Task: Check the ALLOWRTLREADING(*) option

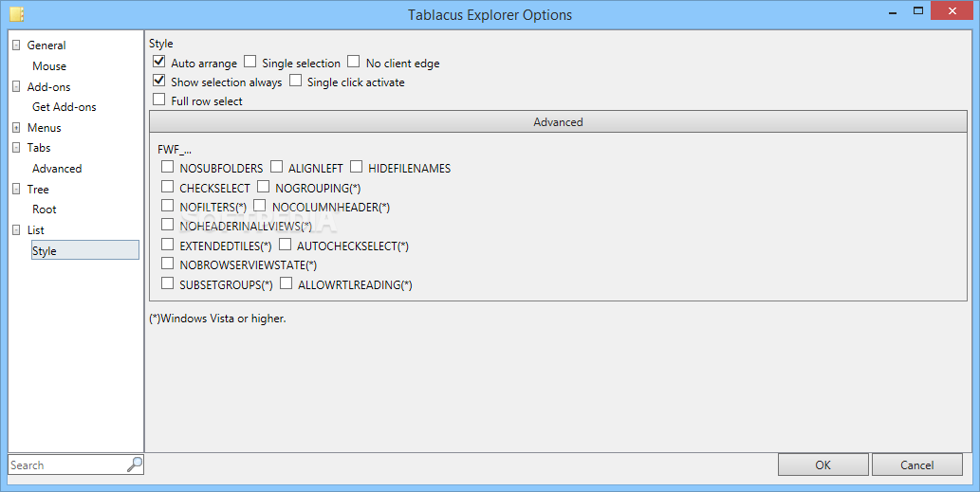Action: 287,282
